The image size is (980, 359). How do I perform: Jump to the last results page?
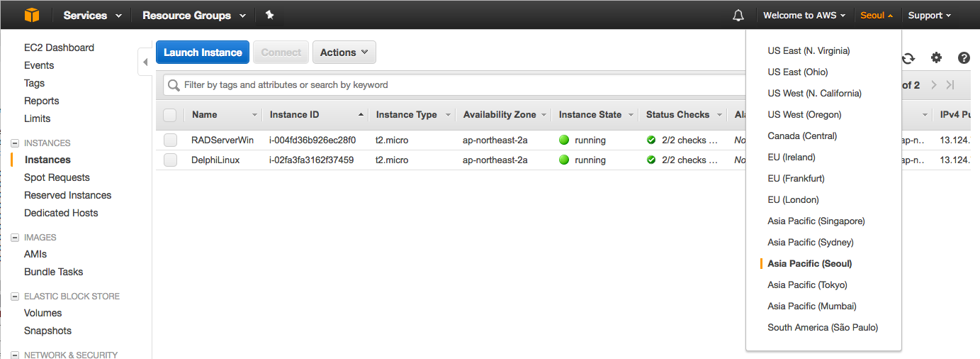coord(950,85)
